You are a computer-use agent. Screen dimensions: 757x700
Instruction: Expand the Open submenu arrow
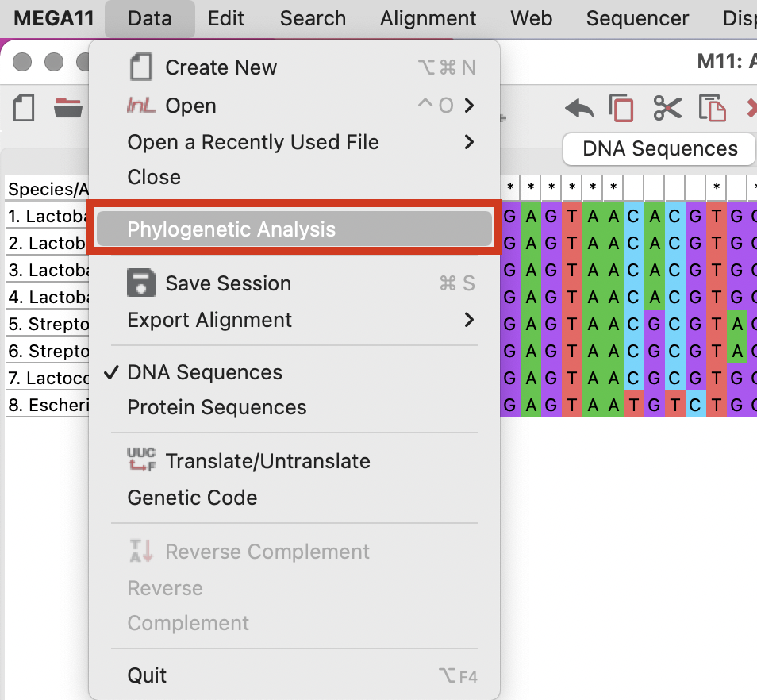pyautogui.click(x=470, y=106)
